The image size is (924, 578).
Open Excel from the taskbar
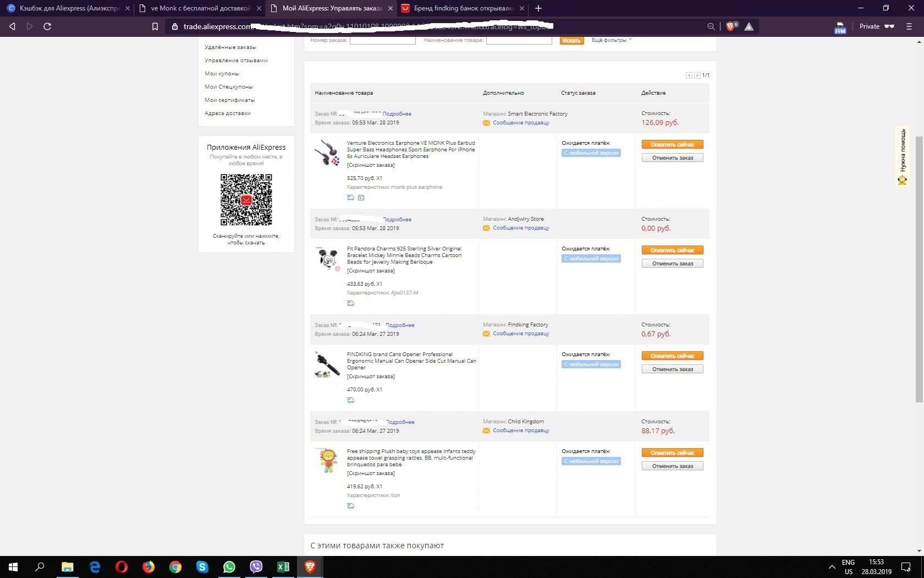click(x=283, y=567)
